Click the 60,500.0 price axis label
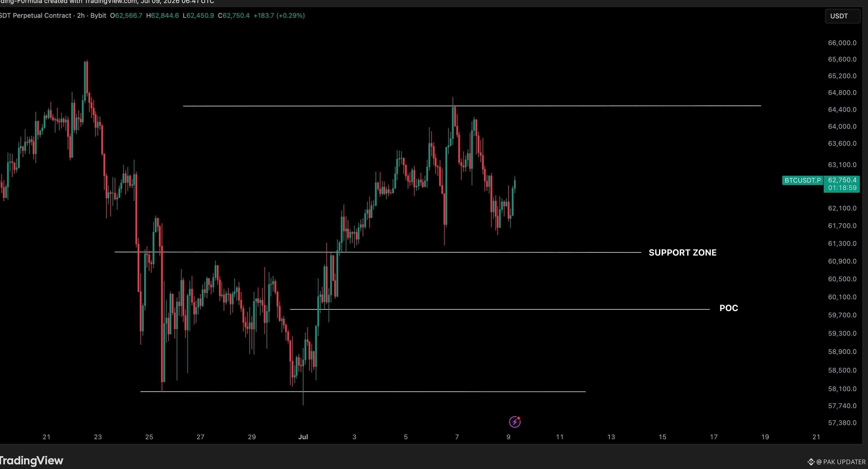Image resolution: width=868 pixels, height=469 pixels. tap(842, 279)
